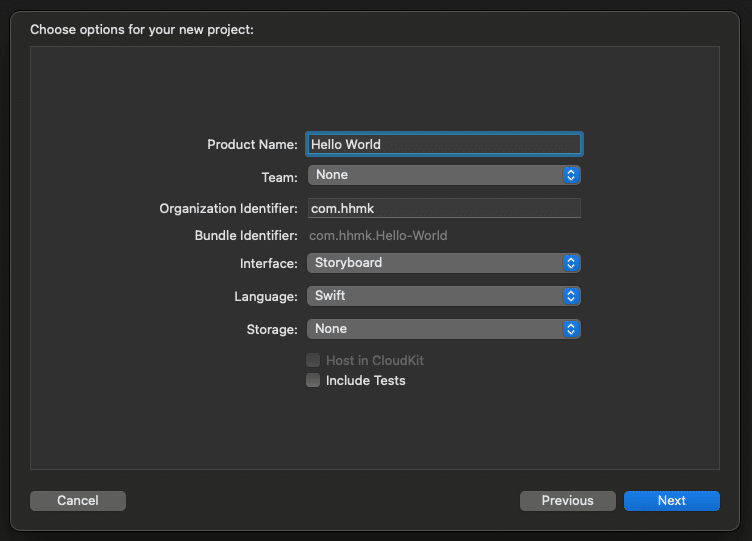
Task: Click the Host in CloudKit label
Action: [x=375, y=360]
